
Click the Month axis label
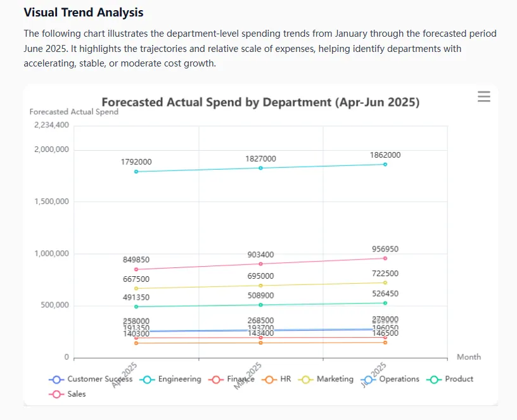point(468,357)
